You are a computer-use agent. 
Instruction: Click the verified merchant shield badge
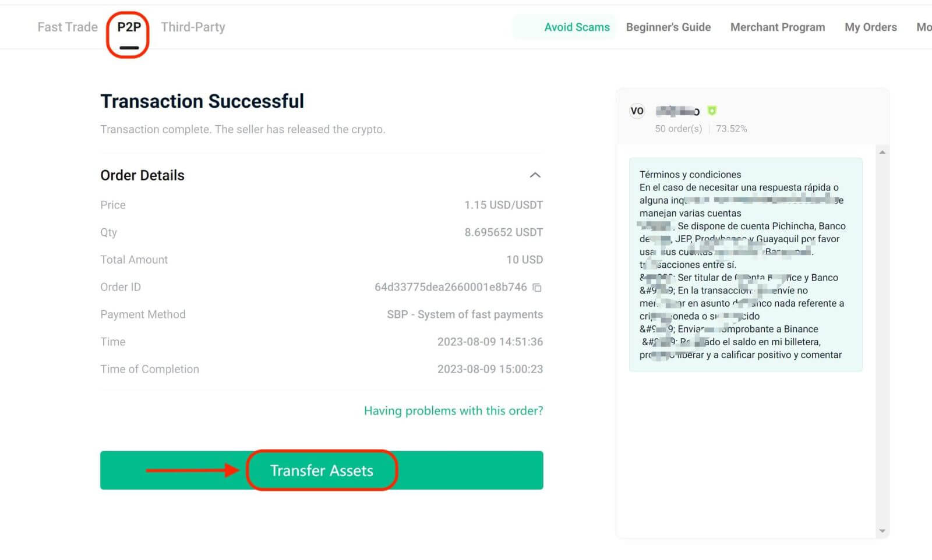712,111
